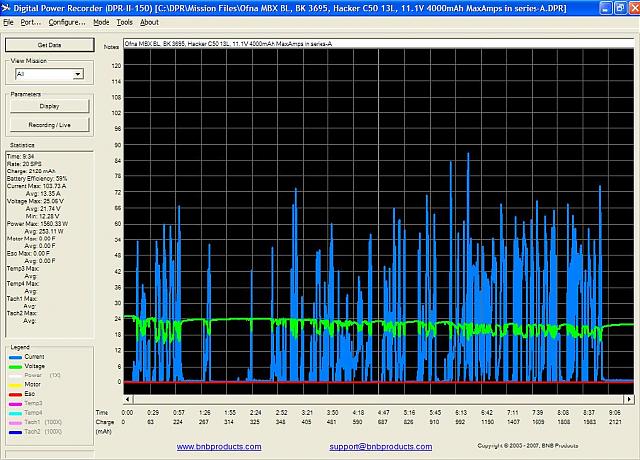Expand the View Mission dropdown
Screen dimensions: 640x460
pos(77,74)
